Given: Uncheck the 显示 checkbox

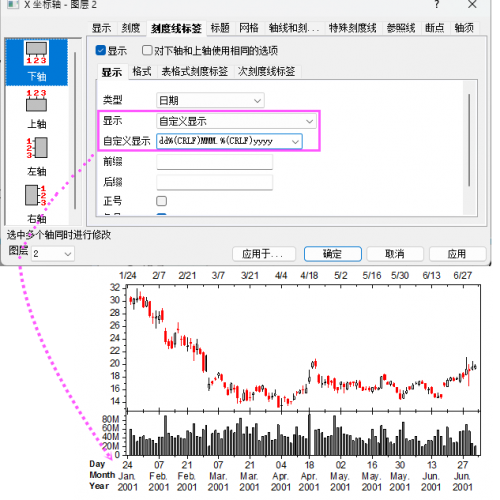Looking at the screenshot, I should pyautogui.click(x=101, y=50).
